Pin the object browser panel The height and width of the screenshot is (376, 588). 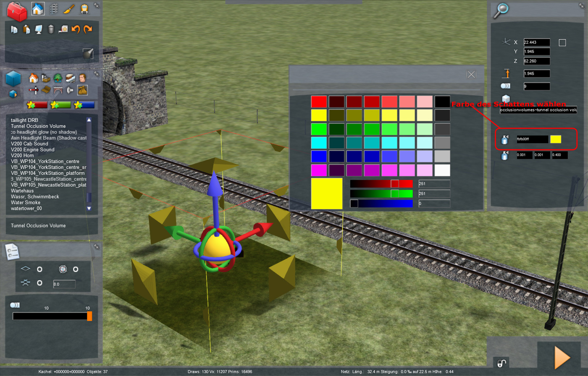97,73
